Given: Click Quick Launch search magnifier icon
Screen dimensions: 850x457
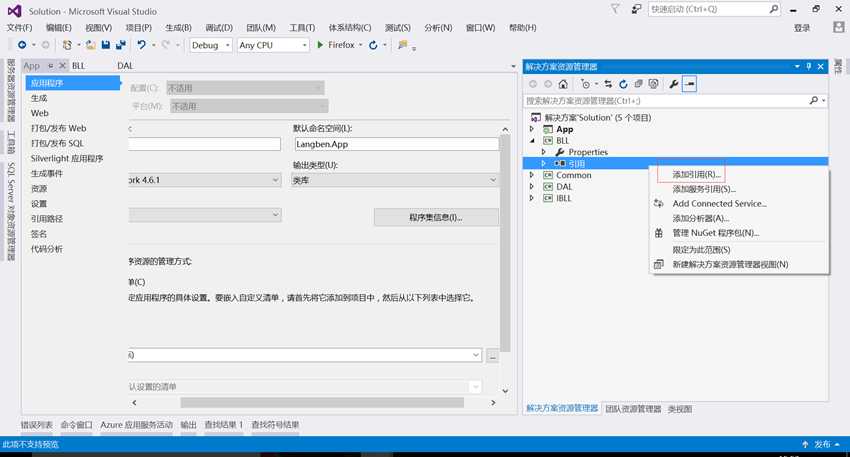Looking at the screenshot, I should (774, 9).
